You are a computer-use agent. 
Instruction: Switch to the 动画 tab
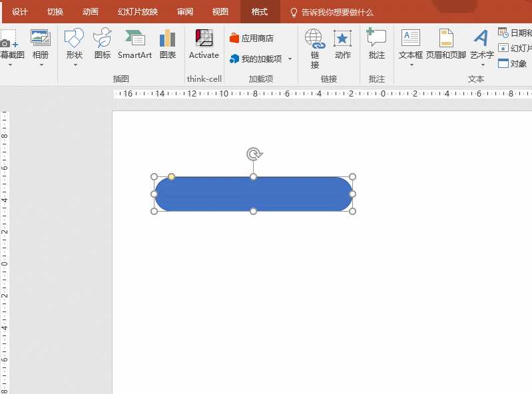coord(91,12)
